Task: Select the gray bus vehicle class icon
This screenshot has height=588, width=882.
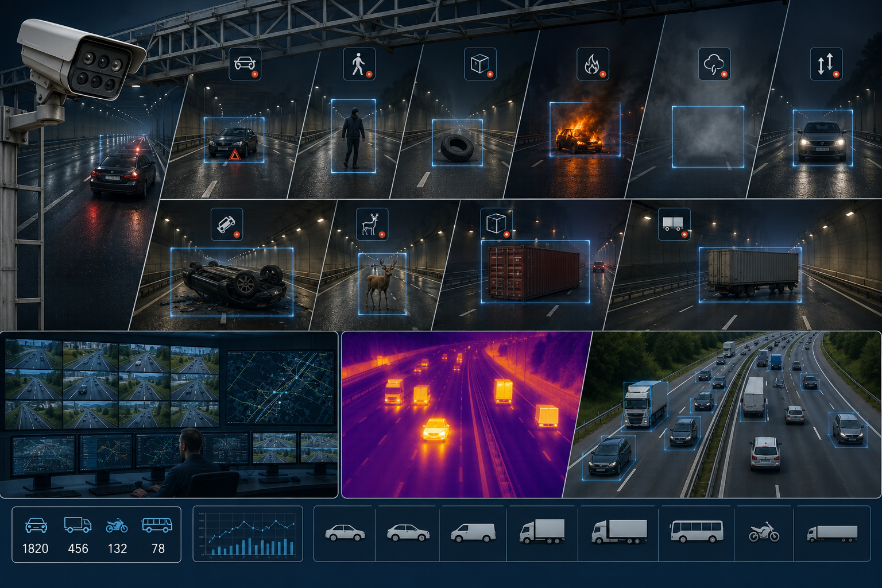Action: tap(697, 532)
